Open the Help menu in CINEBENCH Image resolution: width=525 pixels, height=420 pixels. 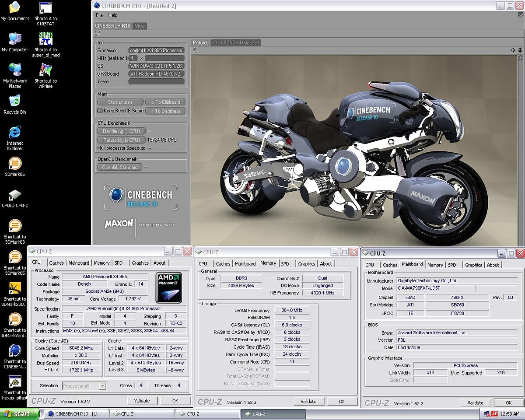pyautogui.click(x=113, y=15)
